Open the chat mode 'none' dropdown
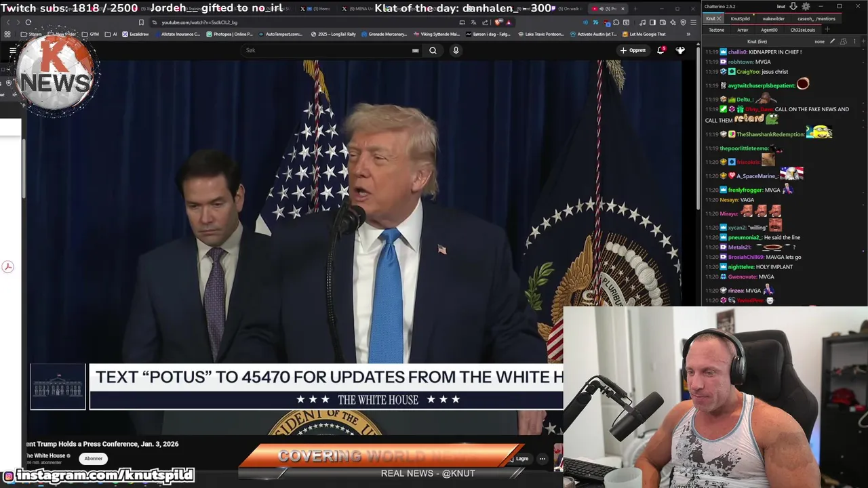 820,41
